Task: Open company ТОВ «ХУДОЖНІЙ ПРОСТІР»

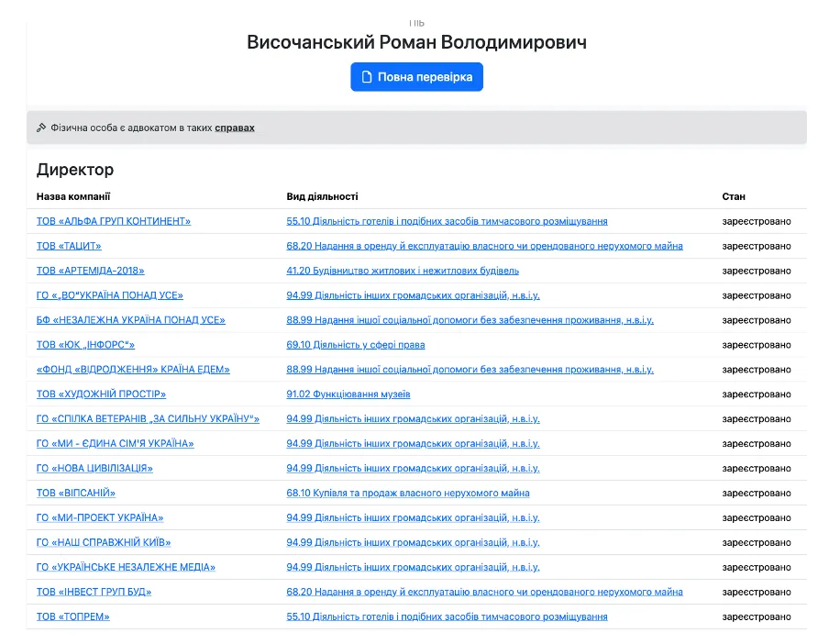Action: [x=101, y=394]
